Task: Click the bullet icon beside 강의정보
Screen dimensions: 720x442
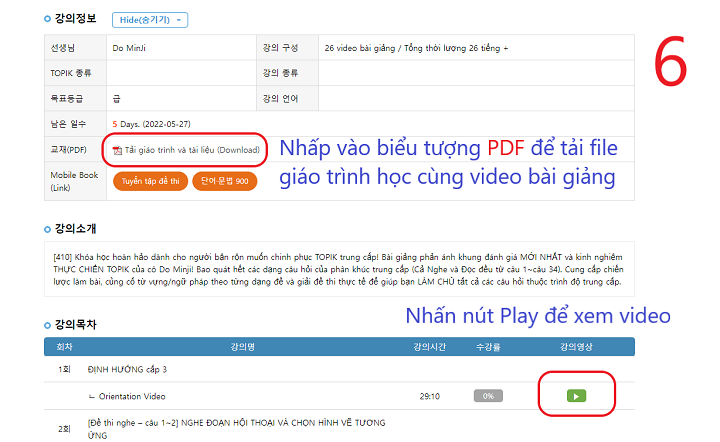Action: (x=48, y=19)
